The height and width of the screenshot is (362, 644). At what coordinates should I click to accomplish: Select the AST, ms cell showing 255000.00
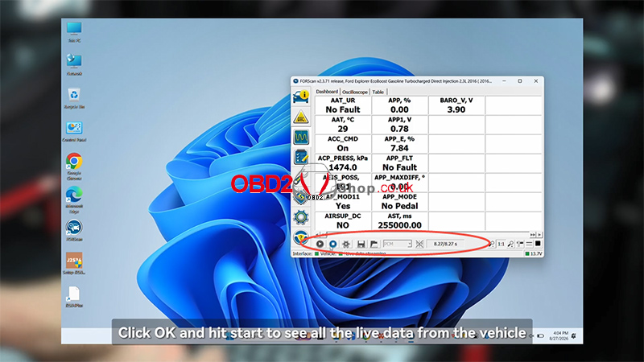click(399, 221)
